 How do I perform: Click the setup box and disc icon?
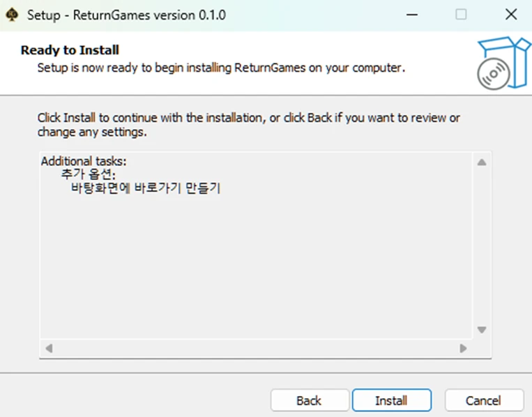tap(503, 63)
